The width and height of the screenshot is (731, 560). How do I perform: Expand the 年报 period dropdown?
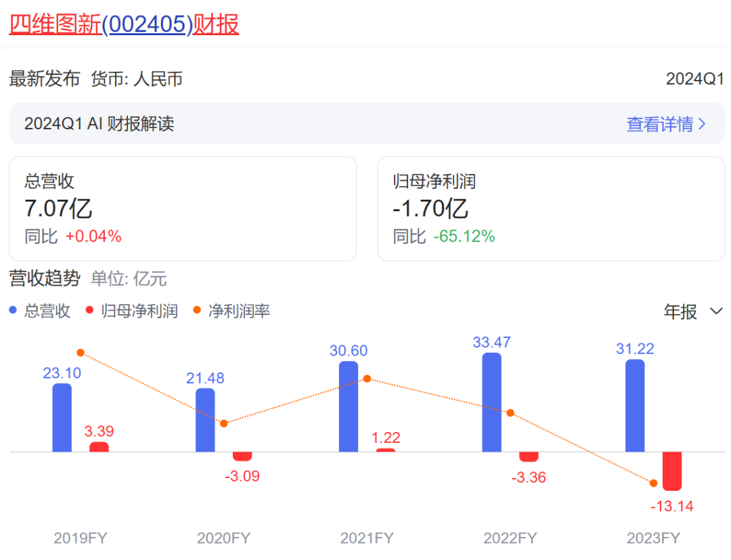pyautogui.click(x=693, y=311)
